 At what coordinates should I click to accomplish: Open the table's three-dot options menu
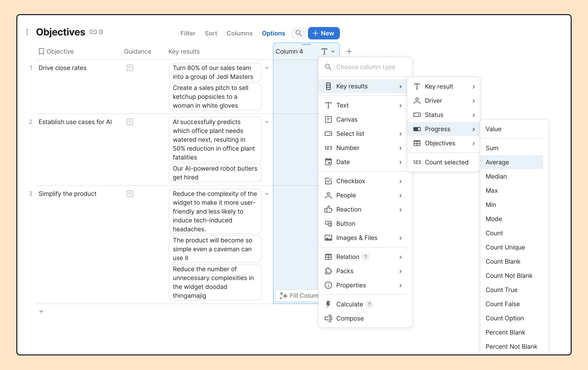point(27,32)
